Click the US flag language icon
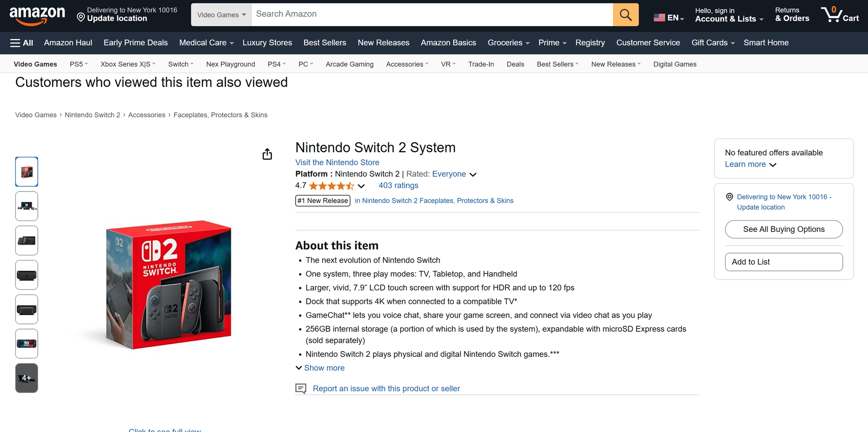This screenshot has height=432, width=868. coord(659,17)
